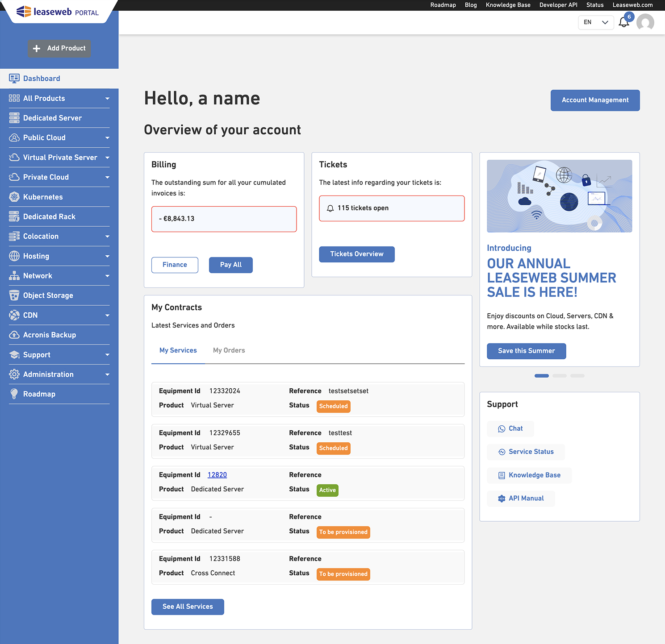
Task: Open the EN language dropdown
Action: pyautogui.click(x=596, y=22)
